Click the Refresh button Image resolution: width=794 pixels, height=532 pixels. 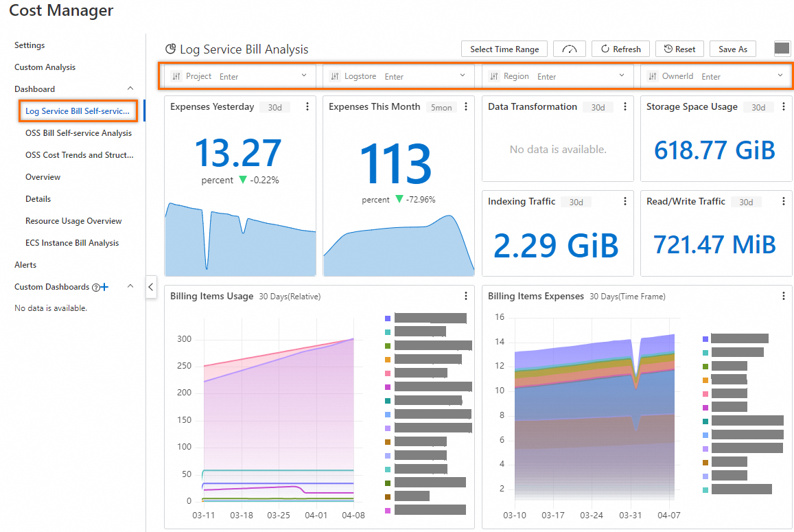click(x=621, y=49)
